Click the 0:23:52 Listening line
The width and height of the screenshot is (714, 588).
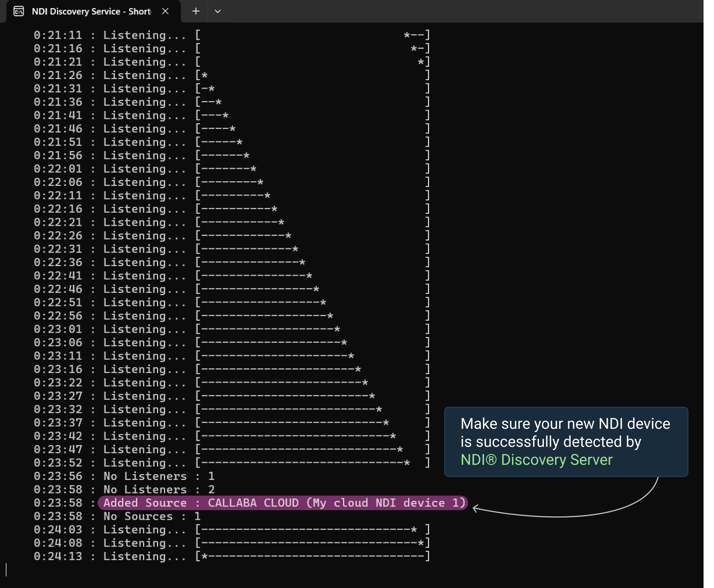pyautogui.click(x=232, y=463)
